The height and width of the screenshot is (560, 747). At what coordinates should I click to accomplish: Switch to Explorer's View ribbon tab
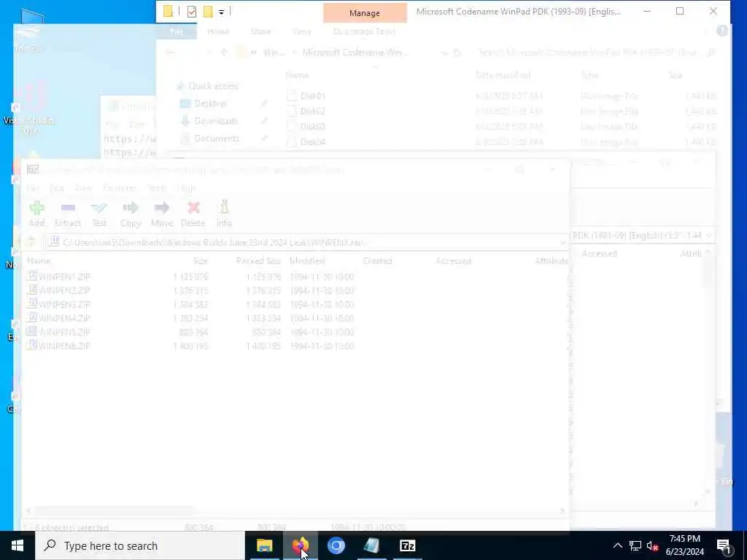(x=301, y=31)
